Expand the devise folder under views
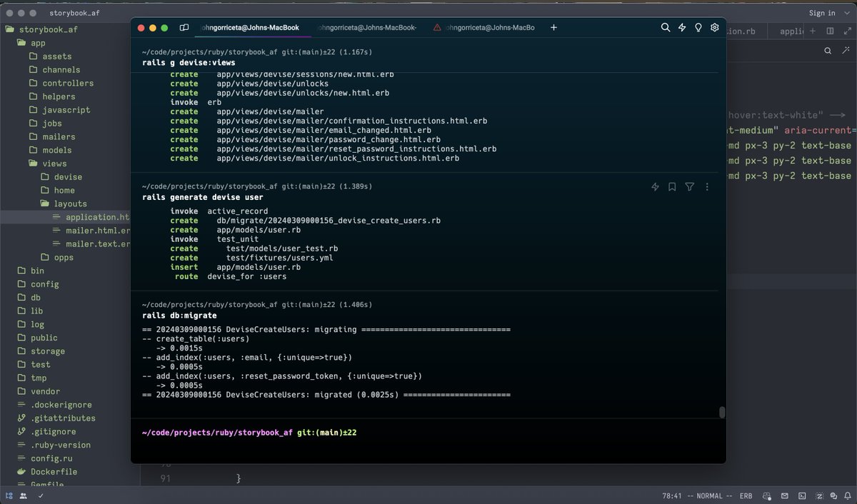Screen dimensions: 857x504 pyautogui.click(x=61, y=177)
